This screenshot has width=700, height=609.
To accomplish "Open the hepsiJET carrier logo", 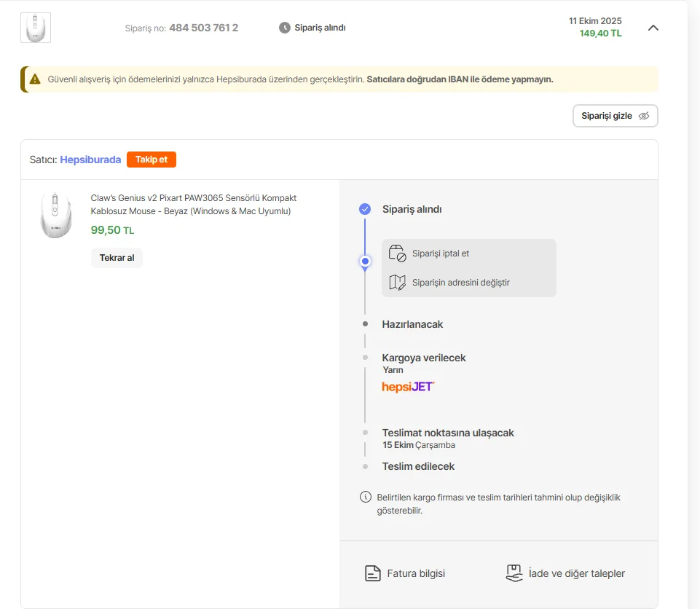I will click(x=408, y=387).
